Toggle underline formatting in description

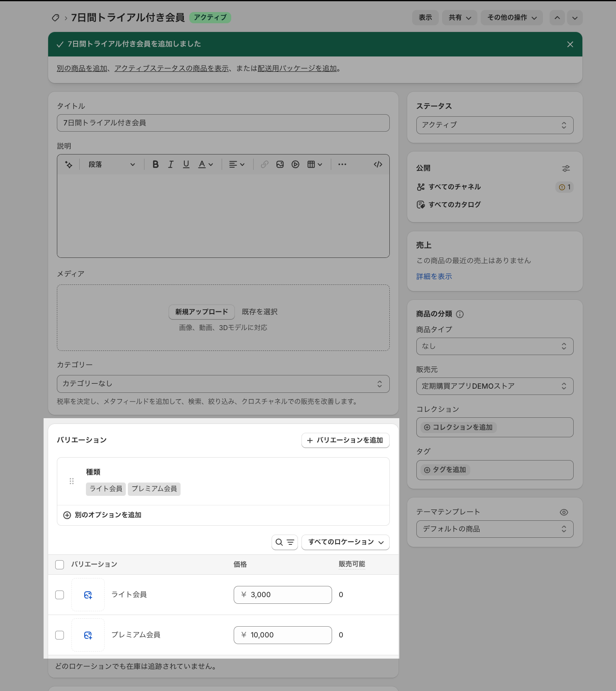click(x=186, y=164)
